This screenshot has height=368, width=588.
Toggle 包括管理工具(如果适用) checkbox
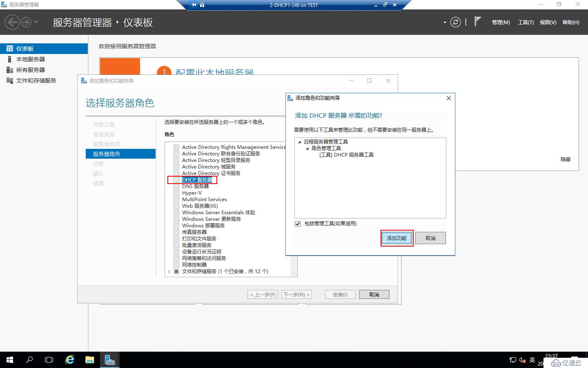click(x=298, y=224)
